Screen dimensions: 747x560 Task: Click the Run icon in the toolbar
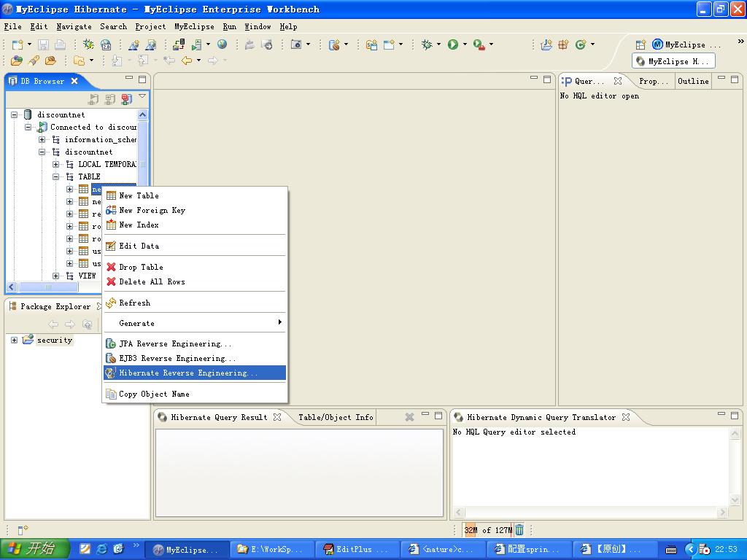(454, 44)
